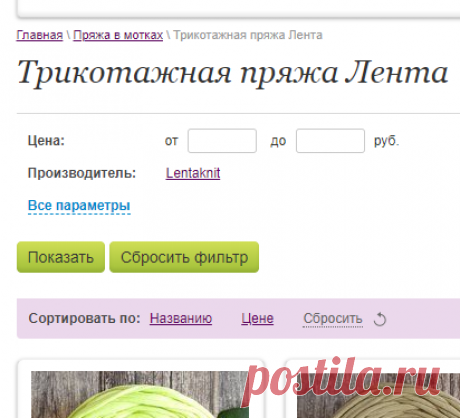Image resolution: width=460 pixels, height=418 pixels.
Task: Open the Главная breadcrumb link
Action: coord(40,35)
